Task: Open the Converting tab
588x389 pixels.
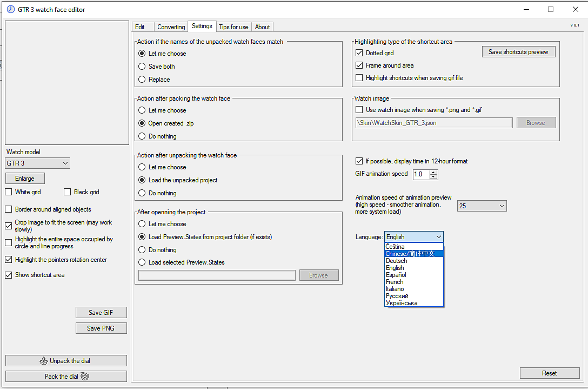Action: click(x=171, y=27)
